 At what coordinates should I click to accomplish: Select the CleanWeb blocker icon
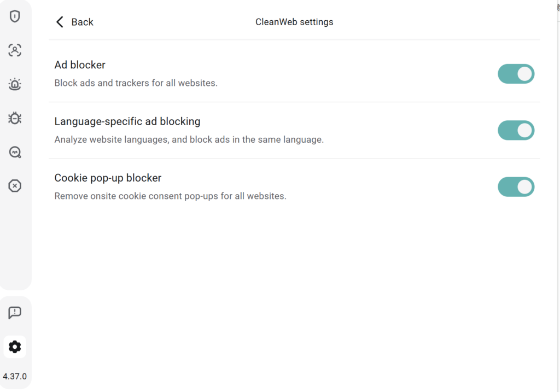(15, 186)
